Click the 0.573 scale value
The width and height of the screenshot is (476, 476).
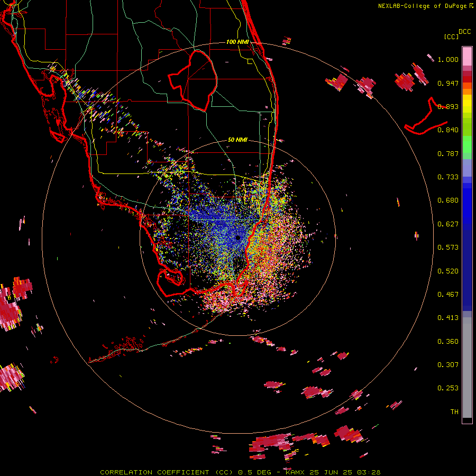tap(448, 248)
